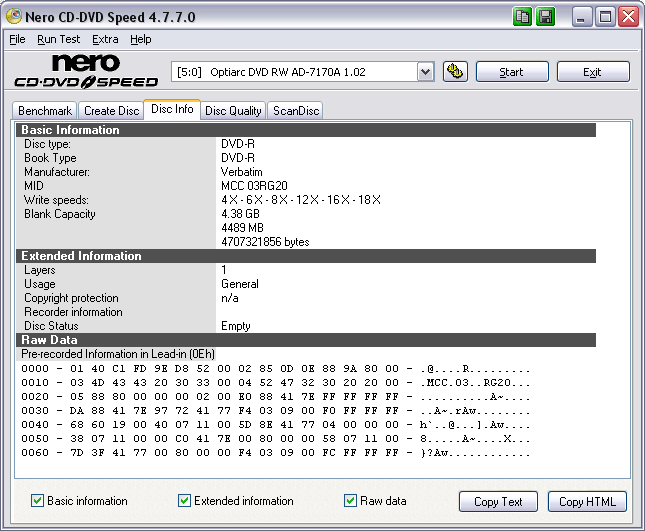This screenshot has width=645, height=531.
Task: Click the raw data row starting 0040
Action: point(275,424)
